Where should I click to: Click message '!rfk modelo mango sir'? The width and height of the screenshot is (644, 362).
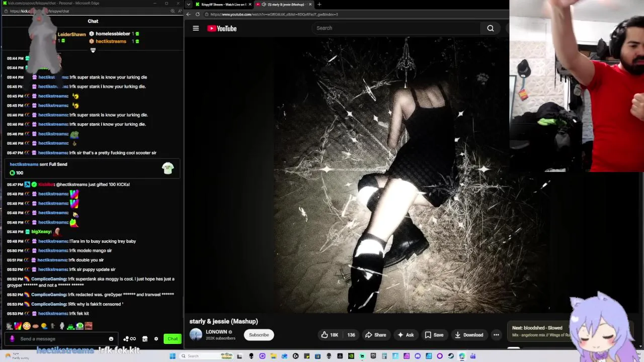click(x=91, y=250)
